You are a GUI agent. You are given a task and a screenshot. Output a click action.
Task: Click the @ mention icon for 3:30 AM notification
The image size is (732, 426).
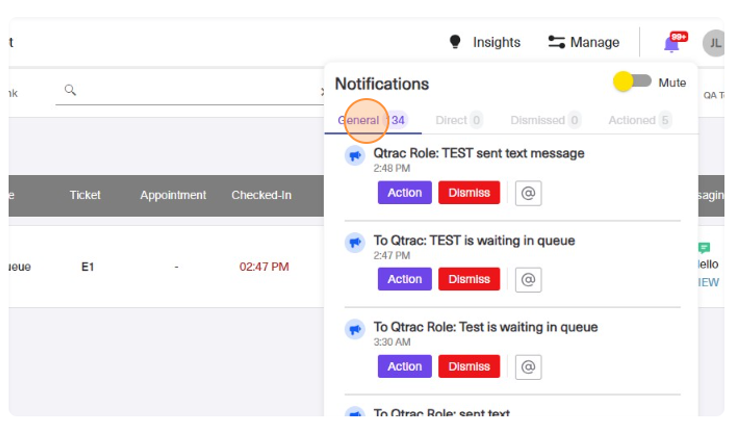pyautogui.click(x=529, y=366)
